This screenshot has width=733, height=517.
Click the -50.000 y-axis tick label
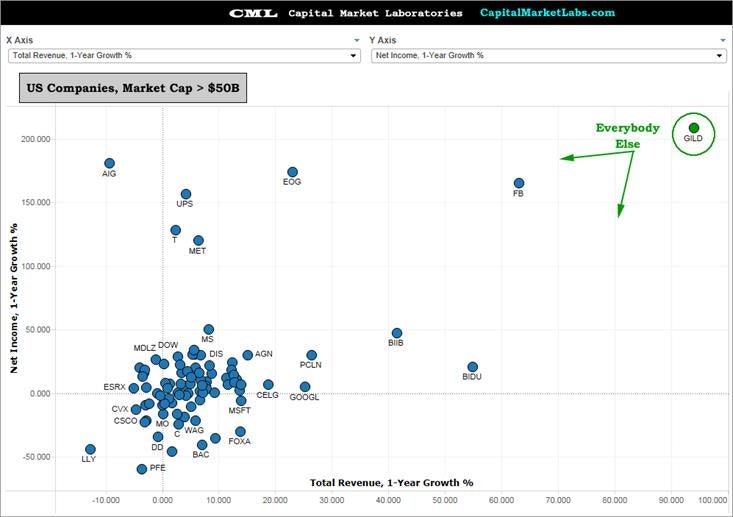tap(36, 457)
